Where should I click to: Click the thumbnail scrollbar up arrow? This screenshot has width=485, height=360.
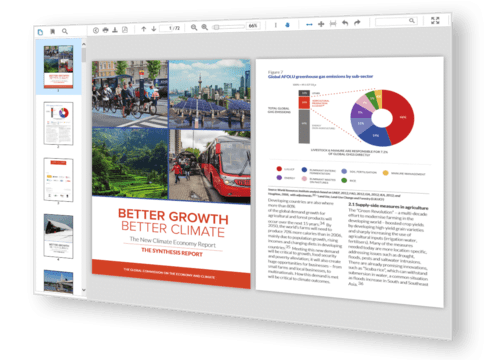tap(84, 44)
